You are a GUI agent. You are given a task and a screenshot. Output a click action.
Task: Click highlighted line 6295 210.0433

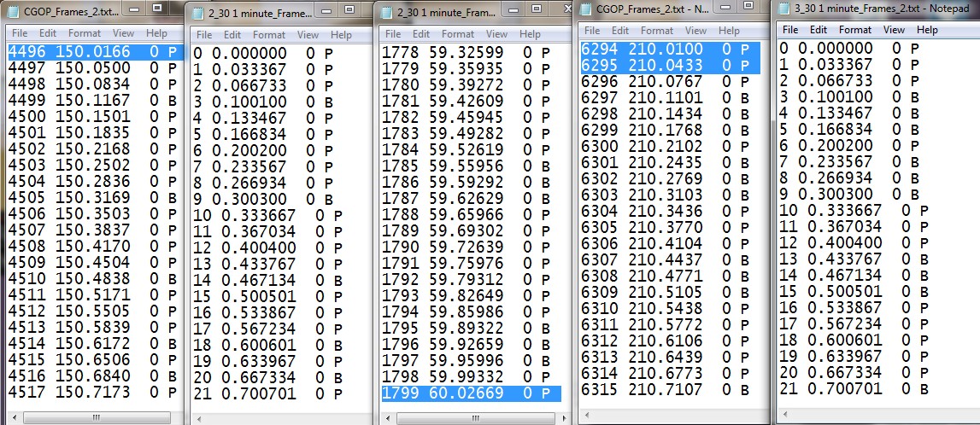coord(671,66)
